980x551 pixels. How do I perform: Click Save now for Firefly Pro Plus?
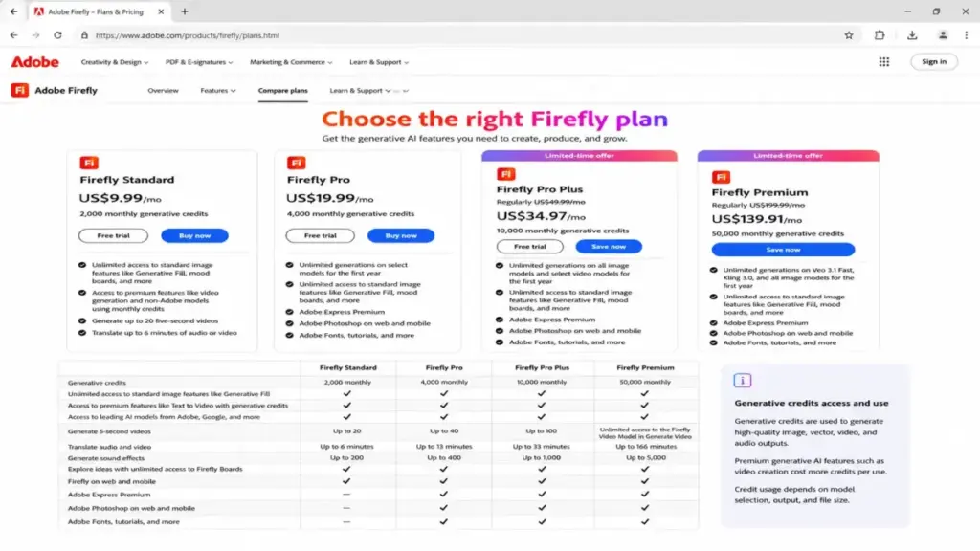point(608,247)
